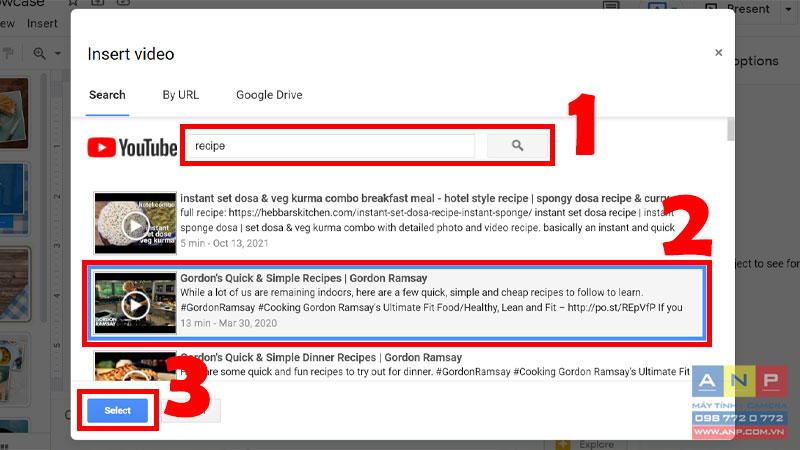800x450 pixels.
Task: Switch to the Google Drive tab
Action: [x=269, y=95]
